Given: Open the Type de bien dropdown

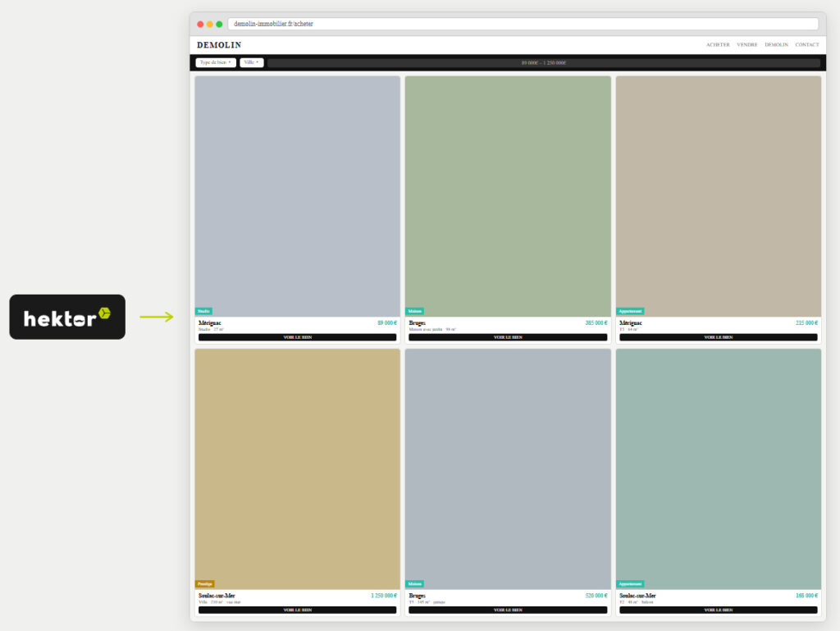Looking at the screenshot, I should (x=216, y=62).
